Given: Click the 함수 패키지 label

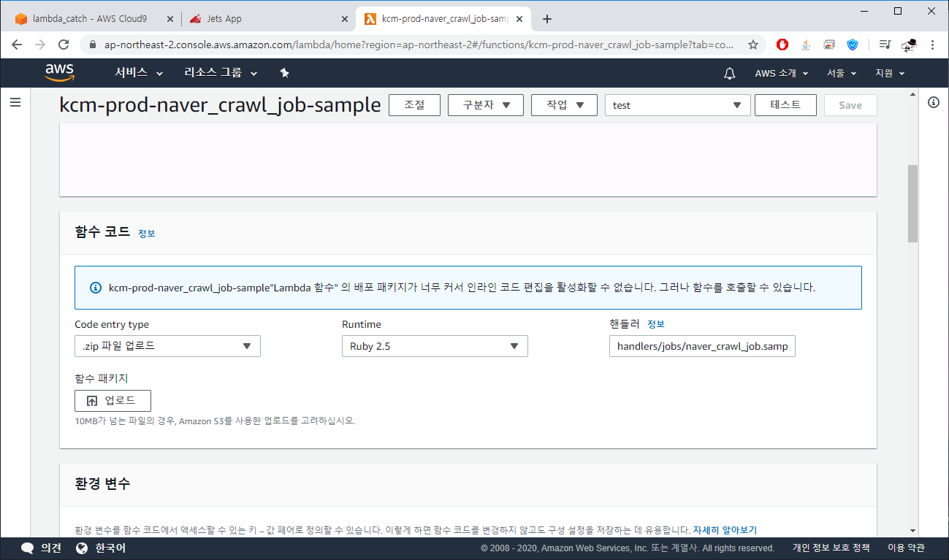Looking at the screenshot, I should (x=102, y=378).
